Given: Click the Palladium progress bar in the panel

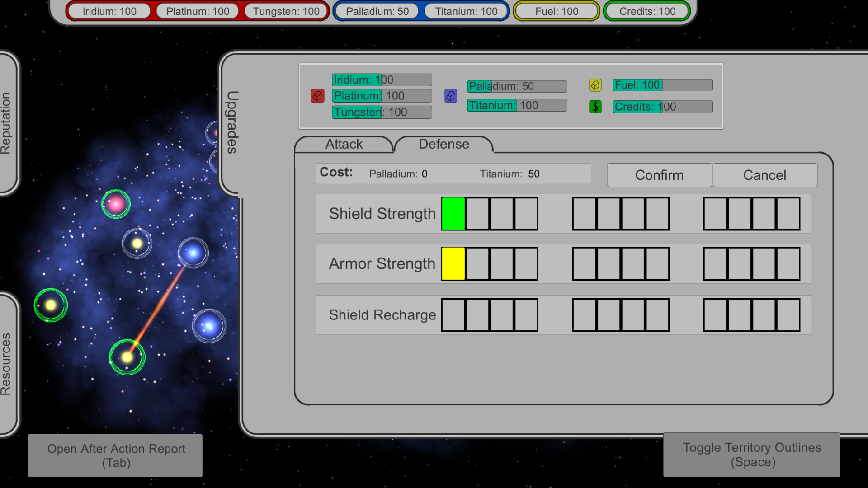Looking at the screenshot, I should point(517,86).
